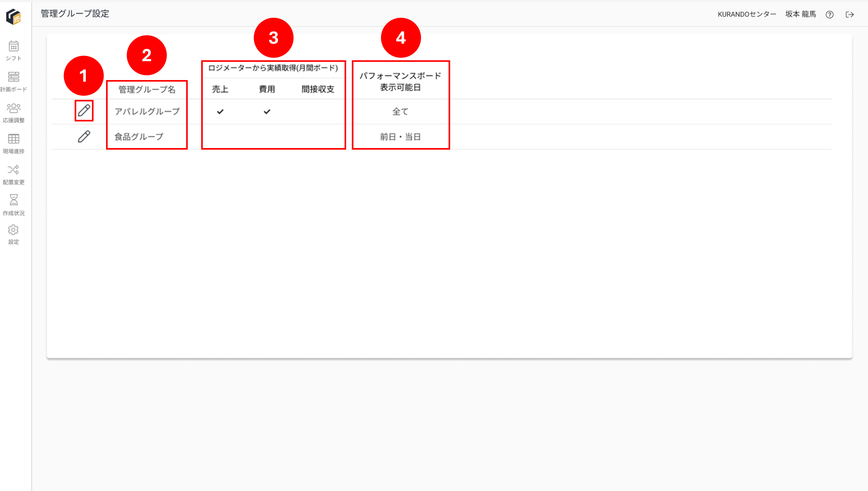Open the help question-mark icon

coord(830,15)
